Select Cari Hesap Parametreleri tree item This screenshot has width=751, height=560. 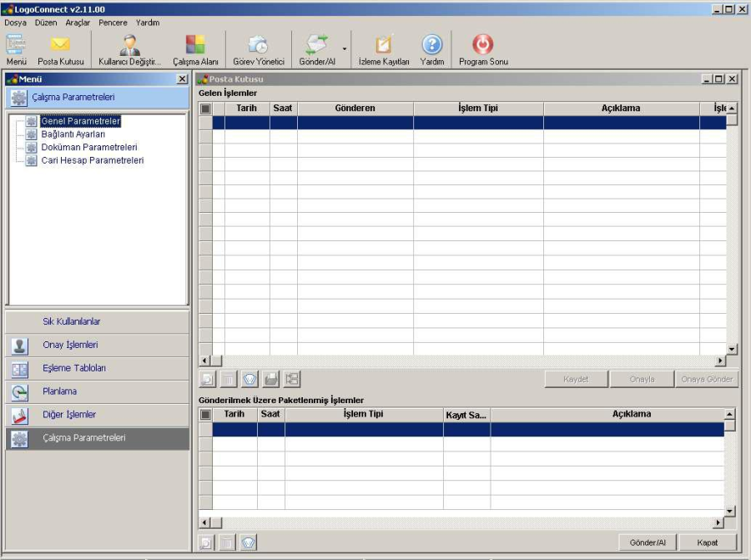point(93,160)
